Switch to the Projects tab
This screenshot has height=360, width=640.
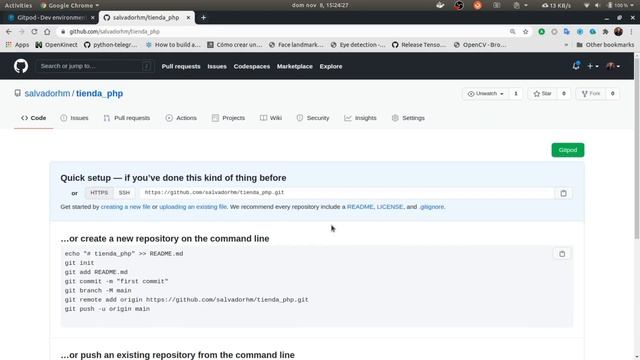[228, 118]
